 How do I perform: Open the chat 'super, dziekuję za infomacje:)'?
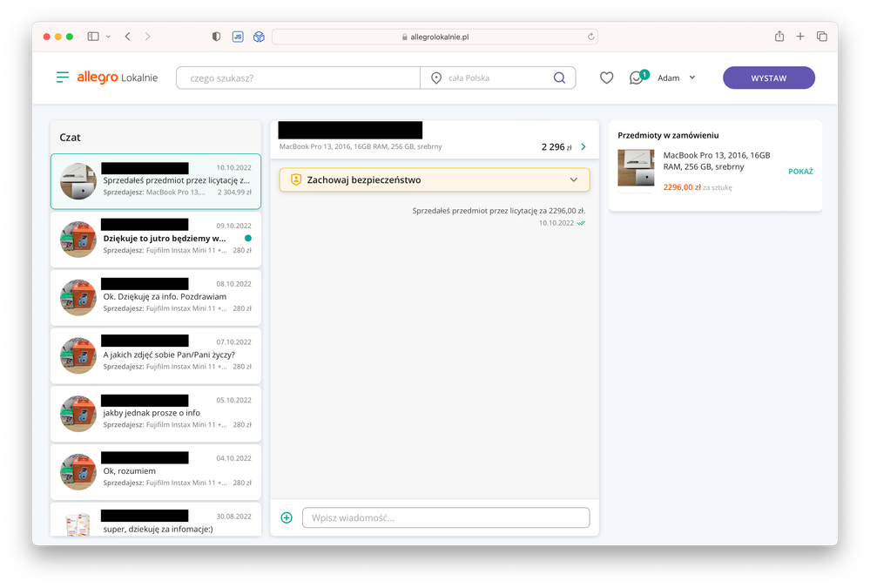point(156,520)
